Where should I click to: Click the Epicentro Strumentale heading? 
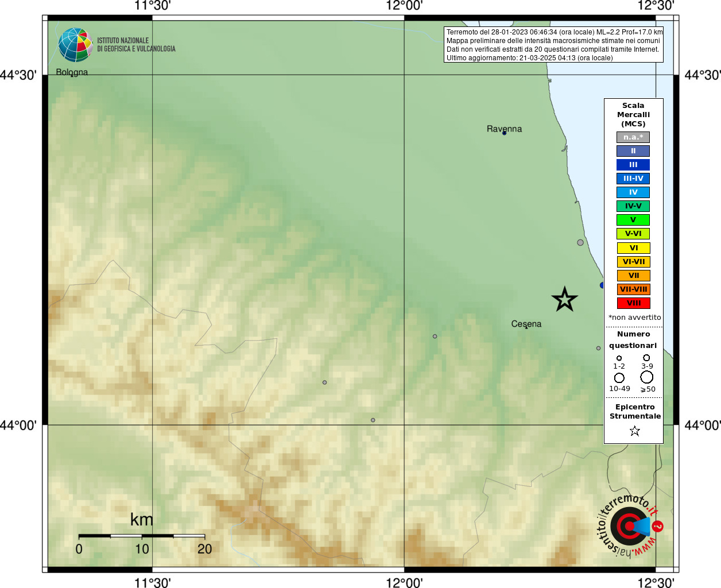[635, 412]
